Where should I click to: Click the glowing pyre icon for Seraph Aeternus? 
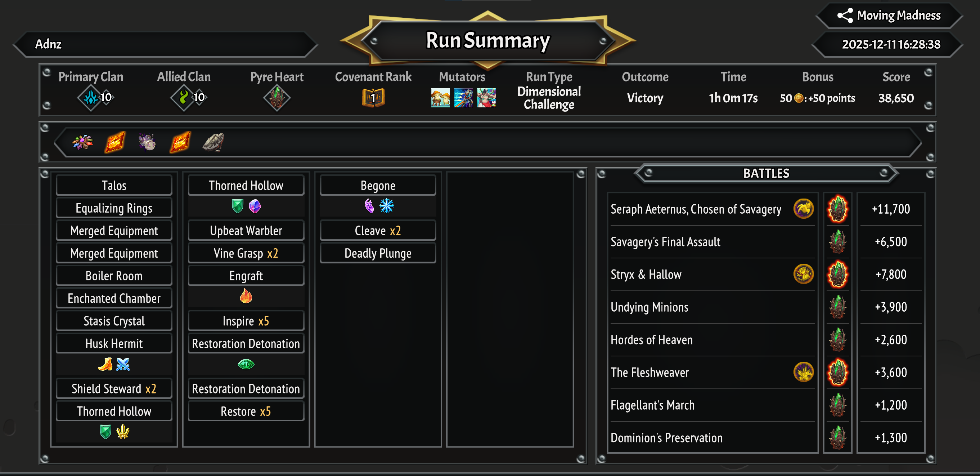click(837, 209)
